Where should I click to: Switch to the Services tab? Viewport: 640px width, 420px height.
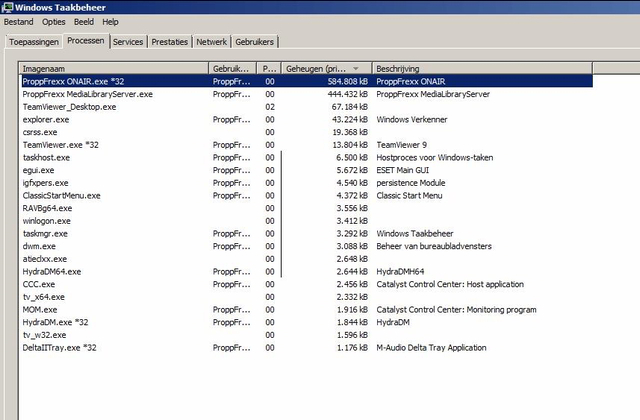(128, 42)
